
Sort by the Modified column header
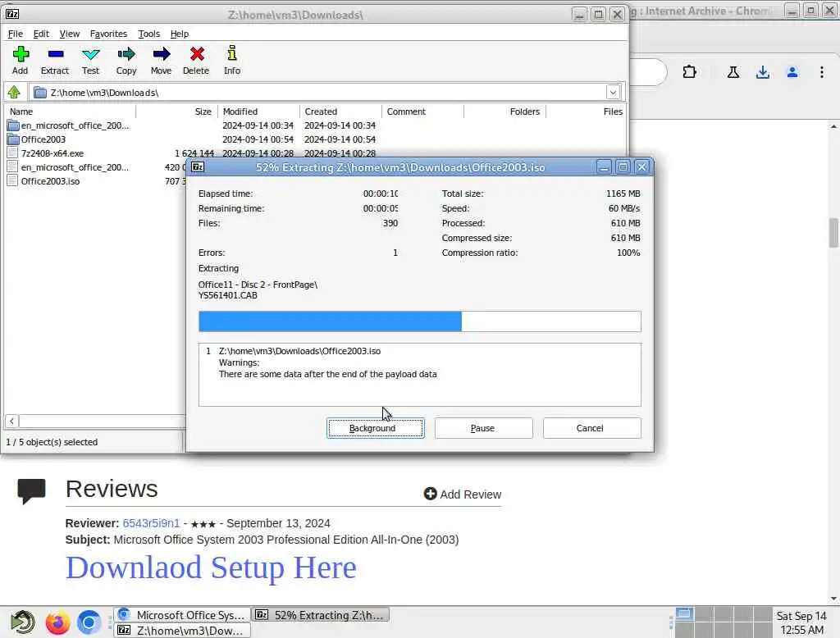point(259,112)
